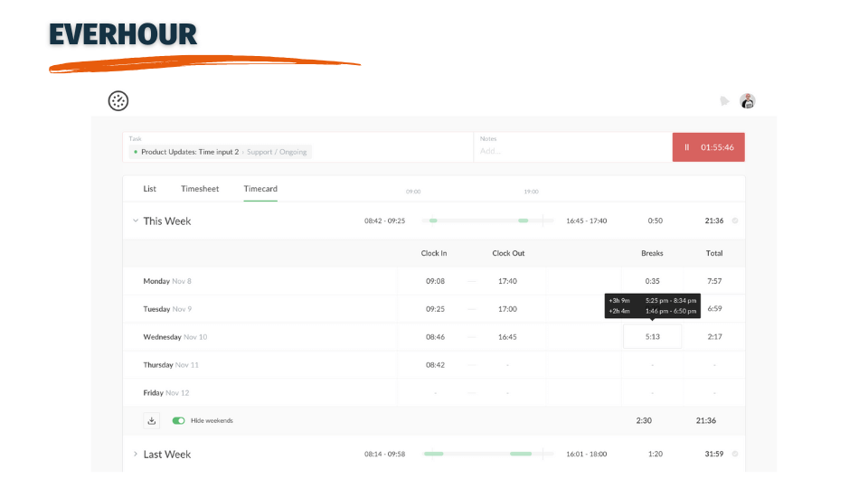Viewport: 868px width, 488px height.
Task: Click Tuesday clock in 09:25
Action: (435, 309)
